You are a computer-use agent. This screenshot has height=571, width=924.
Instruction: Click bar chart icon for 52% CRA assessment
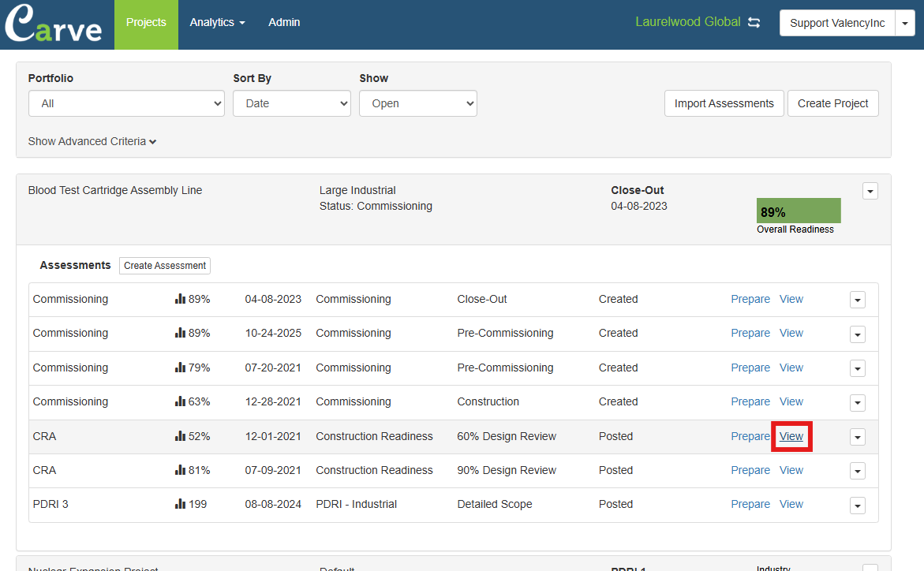pos(180,437)
